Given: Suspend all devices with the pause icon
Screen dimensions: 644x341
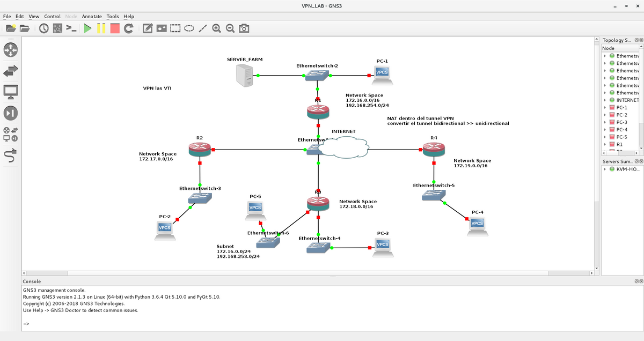Looking at the screenshot, I should pos(100,28).
